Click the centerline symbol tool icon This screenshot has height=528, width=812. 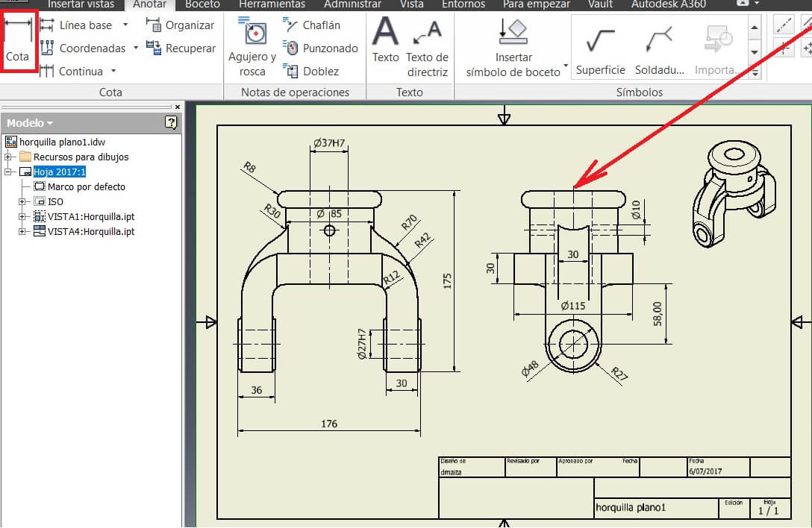click(784, 25)
